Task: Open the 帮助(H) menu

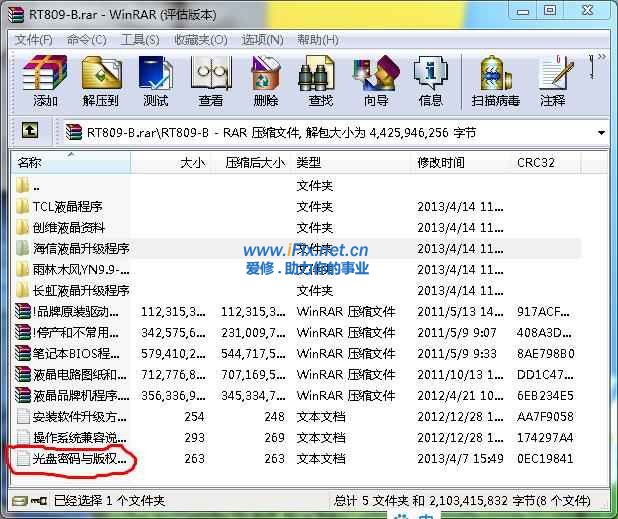Action: point(318,40)
